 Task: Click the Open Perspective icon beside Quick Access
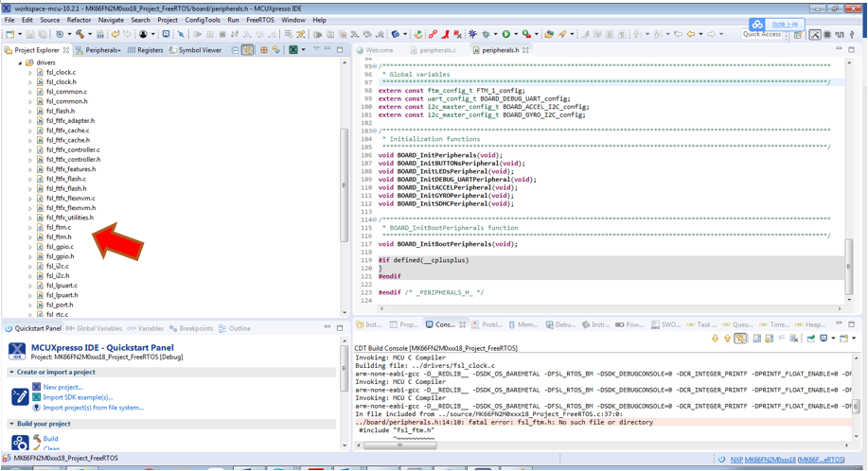click(x=796, y=35)
